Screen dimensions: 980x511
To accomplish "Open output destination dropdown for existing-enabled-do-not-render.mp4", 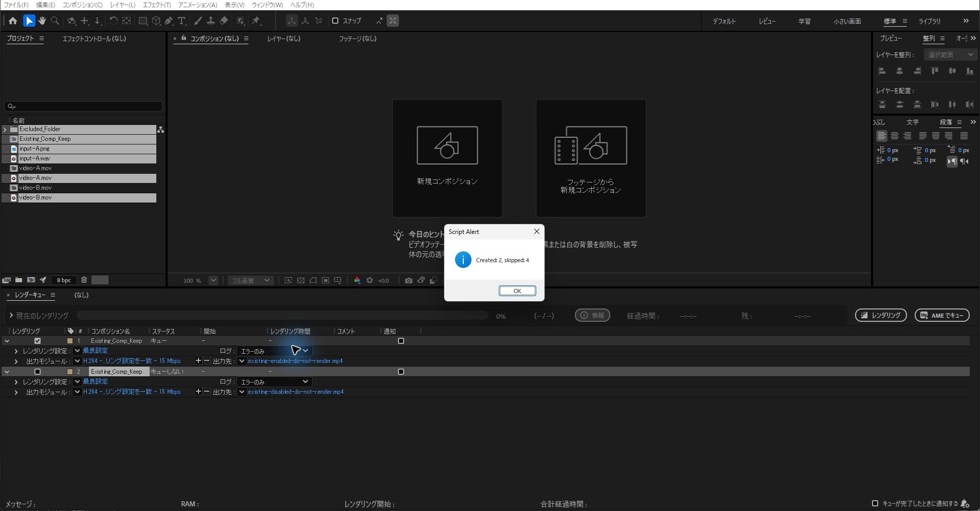I will tap(242, 361).
